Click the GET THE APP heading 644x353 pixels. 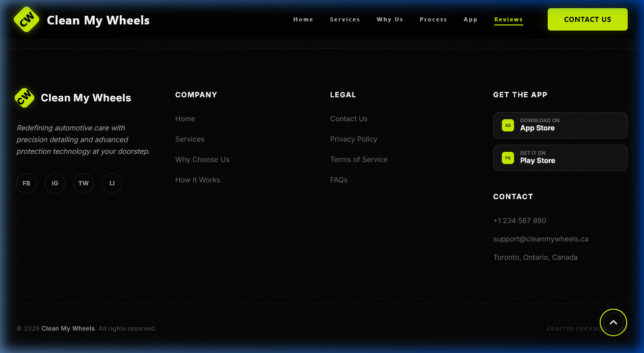(520, 95)
